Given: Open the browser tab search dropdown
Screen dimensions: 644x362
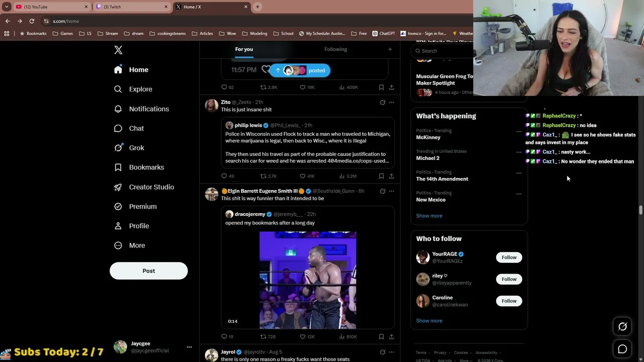Looking at the screenshot, I should (x=7, y=7).
